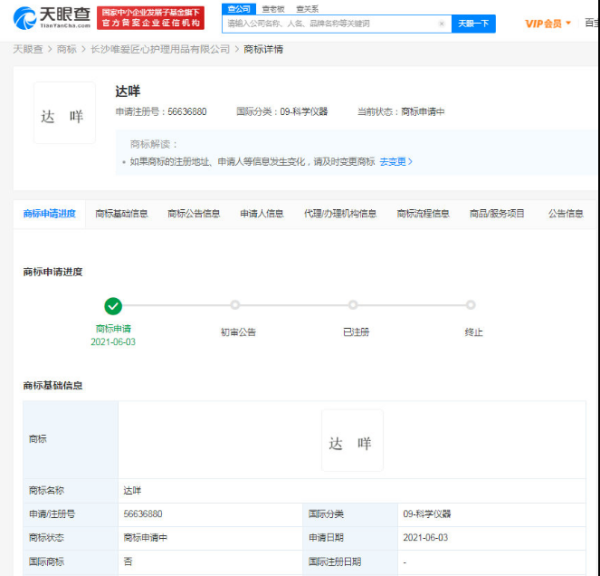Switch to 商品/服务项目 tab
The height and width of the screenshot is (576, 600).
click(497, 214)
